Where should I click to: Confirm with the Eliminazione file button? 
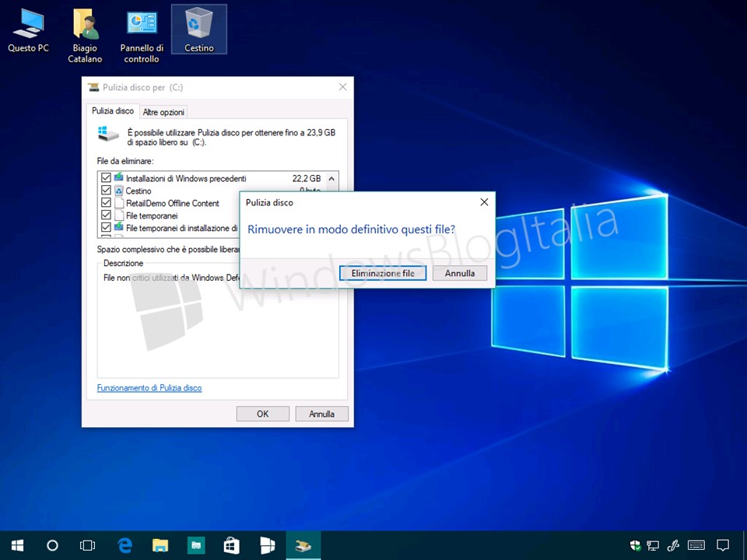tap(383, 273)
